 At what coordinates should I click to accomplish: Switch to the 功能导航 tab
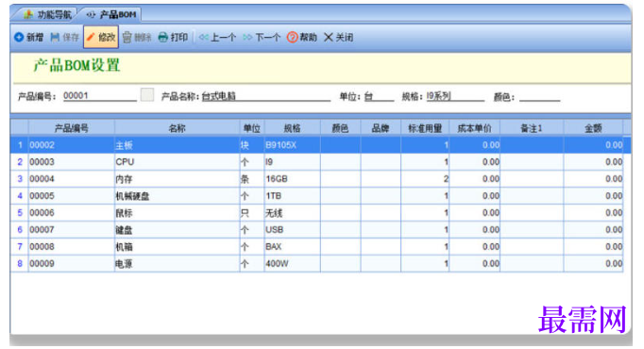pos(47,15)
